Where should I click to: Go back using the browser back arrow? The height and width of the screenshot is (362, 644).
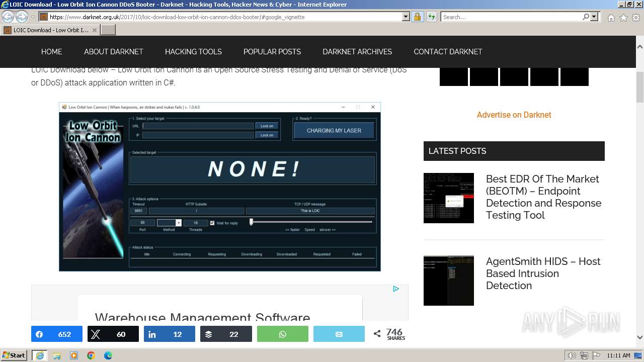coord(8,17)
